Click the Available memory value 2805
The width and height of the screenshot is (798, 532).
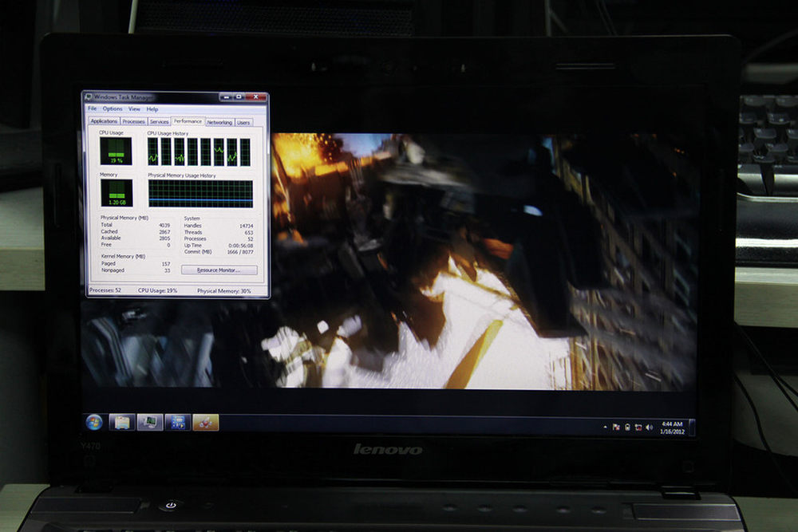click(x=164, y=238)
